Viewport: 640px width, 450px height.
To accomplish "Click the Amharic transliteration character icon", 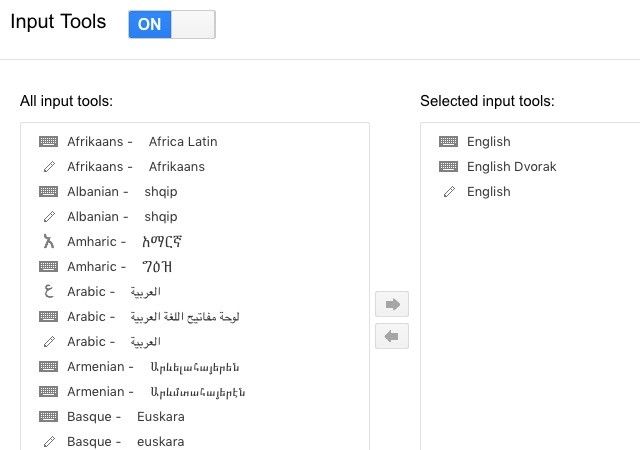I will pyautogui.click(x=49, y=242).
